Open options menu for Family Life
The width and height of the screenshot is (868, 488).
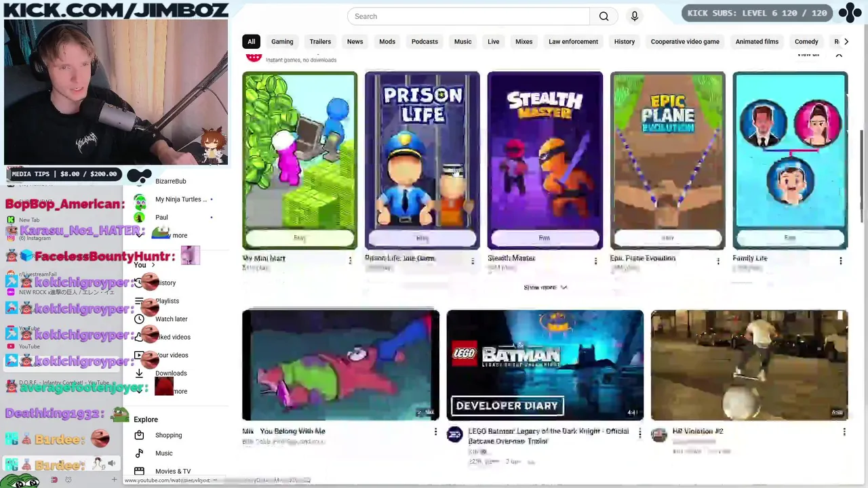[841, 261]
